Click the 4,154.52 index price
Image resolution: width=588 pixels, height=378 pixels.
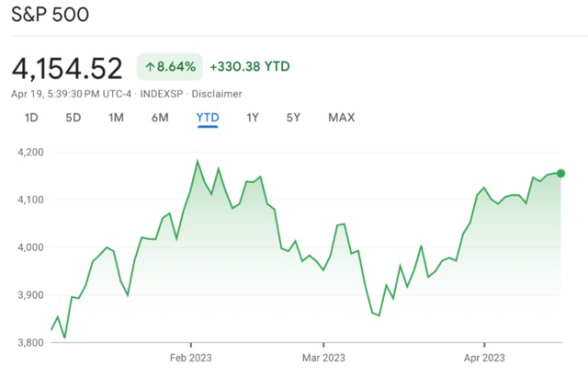pos(68,68)
